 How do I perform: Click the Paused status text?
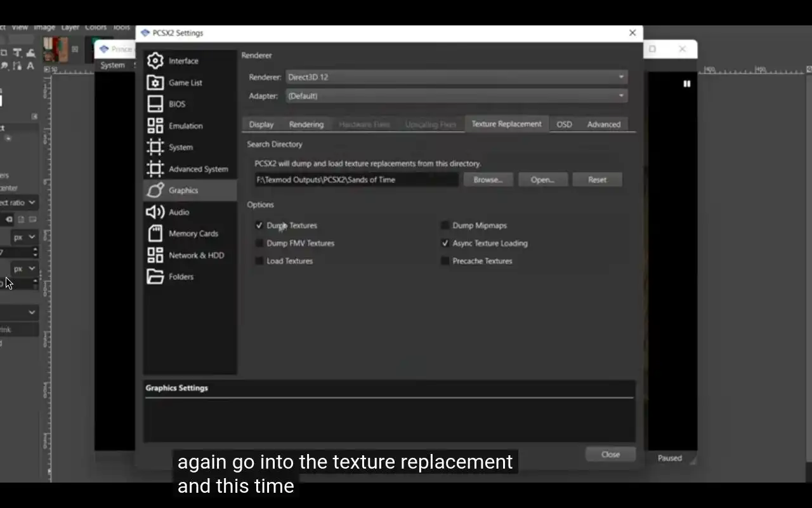(669, 458)
